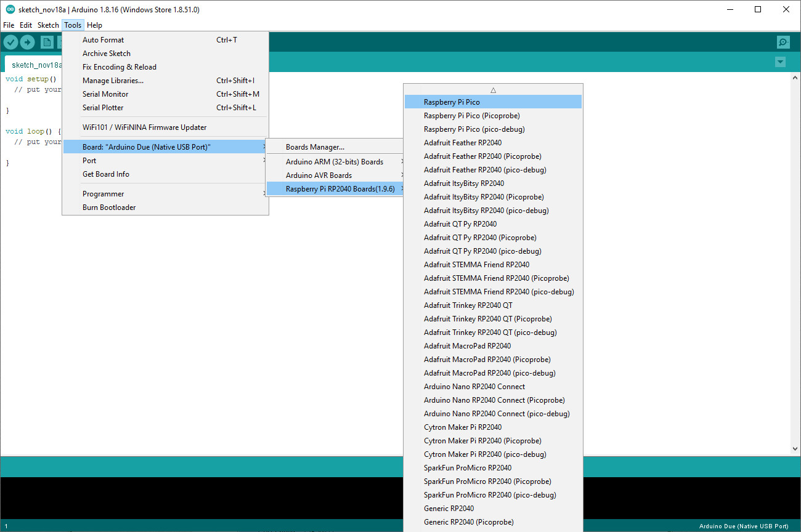Launch Serial Plotter from the Tools menu
Image resolution: width=801 pixels, height=532 pixels.
[x=165, y=108]
